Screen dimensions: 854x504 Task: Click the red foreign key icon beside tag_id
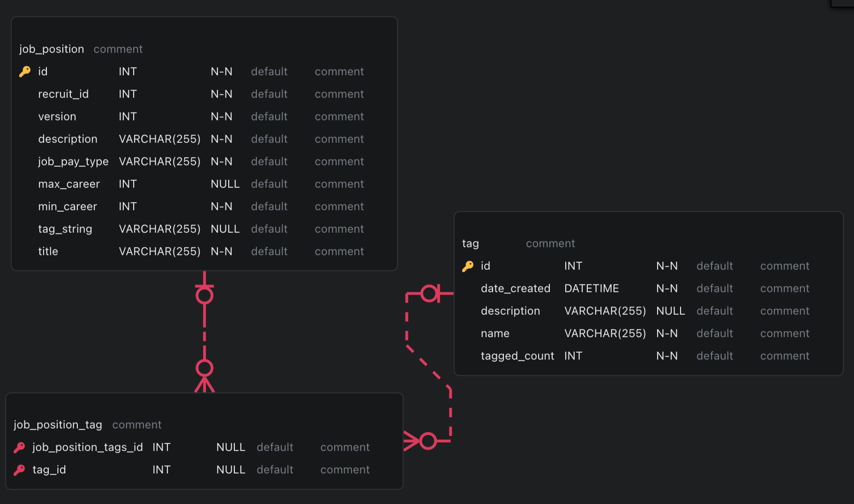19,470
